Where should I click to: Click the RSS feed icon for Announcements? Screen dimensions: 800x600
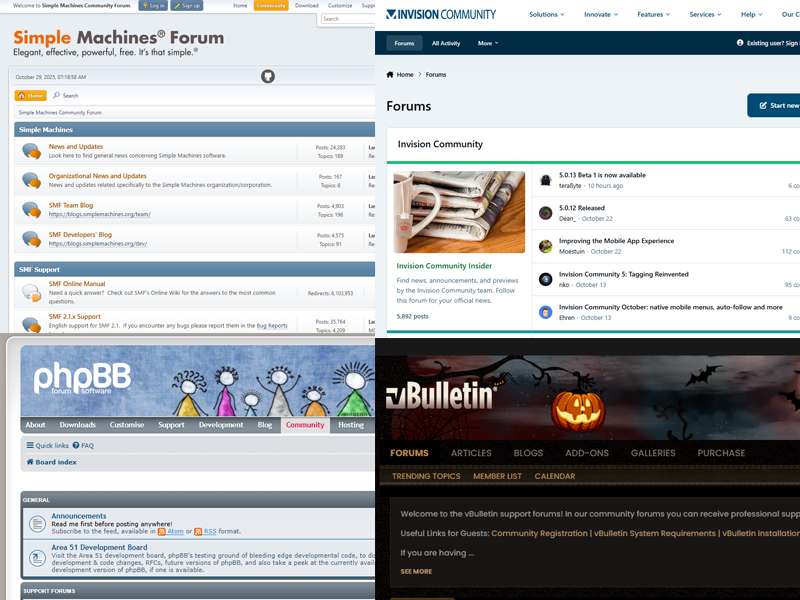[x=198, y=532]
